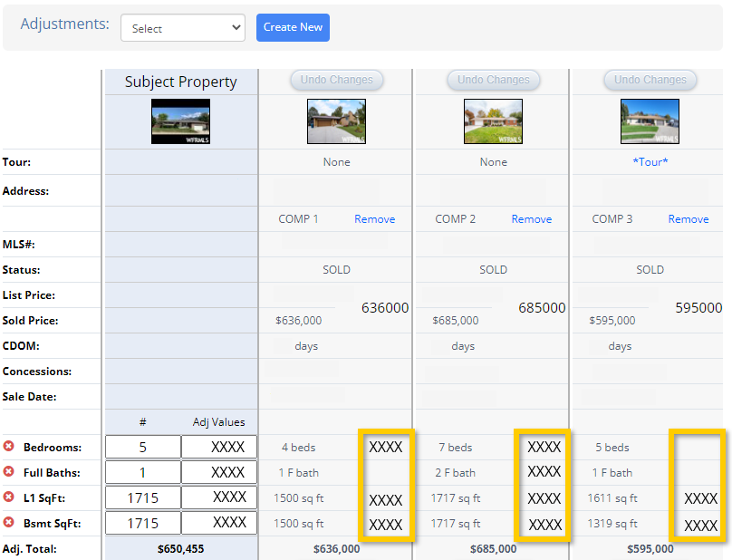Click the Bedrooms count field showing 5
732x560 pixels.
[143, 447]
